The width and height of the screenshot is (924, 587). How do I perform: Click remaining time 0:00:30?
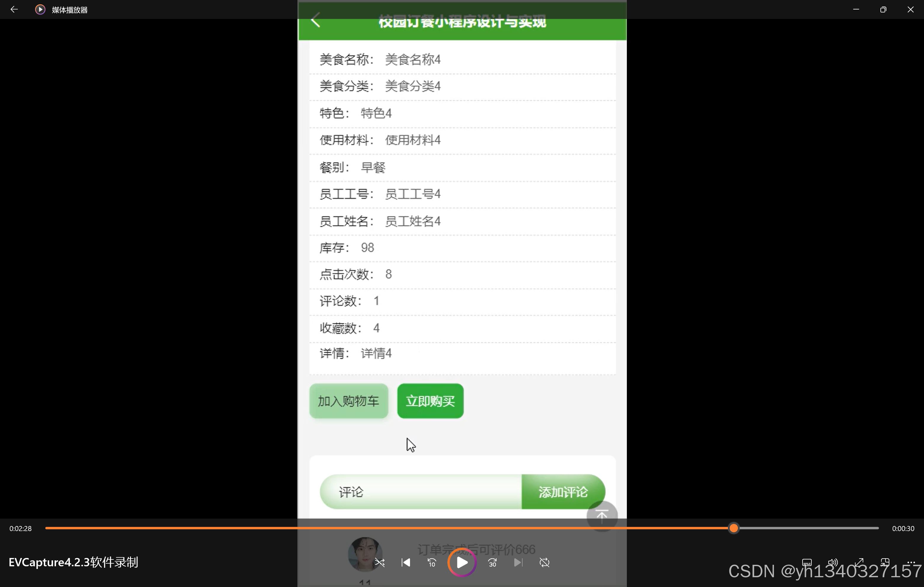[903, 528]
